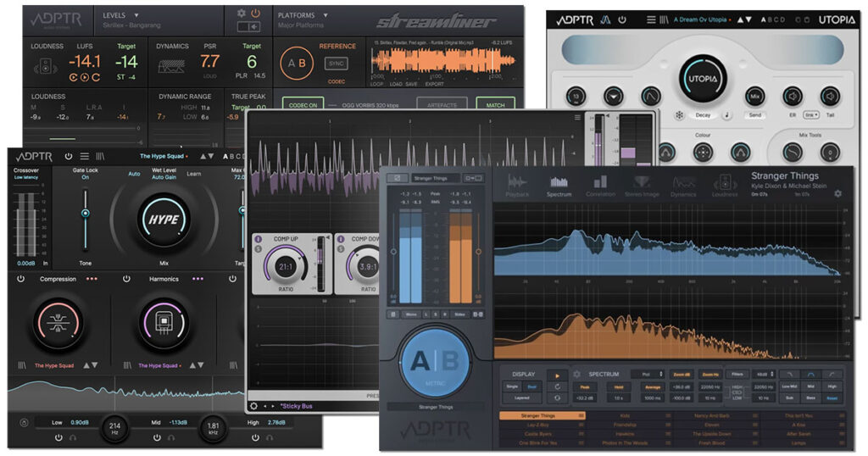Click LOOP under the reference waveform

coord(377,84)
